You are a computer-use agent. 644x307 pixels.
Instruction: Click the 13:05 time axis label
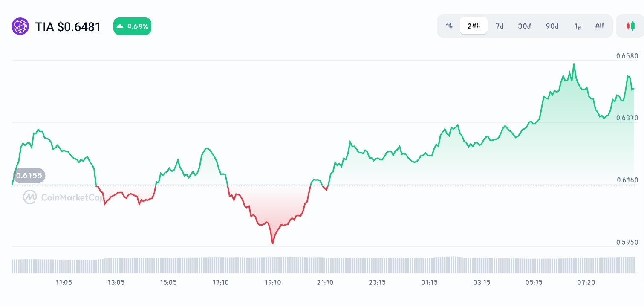point(116,282)
